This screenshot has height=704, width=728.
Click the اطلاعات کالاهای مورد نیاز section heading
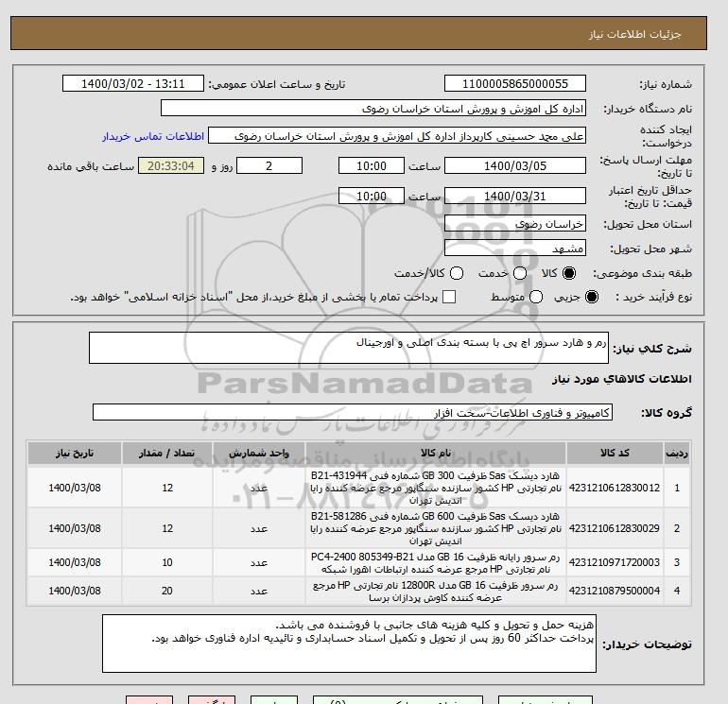[x=622, y=379]
